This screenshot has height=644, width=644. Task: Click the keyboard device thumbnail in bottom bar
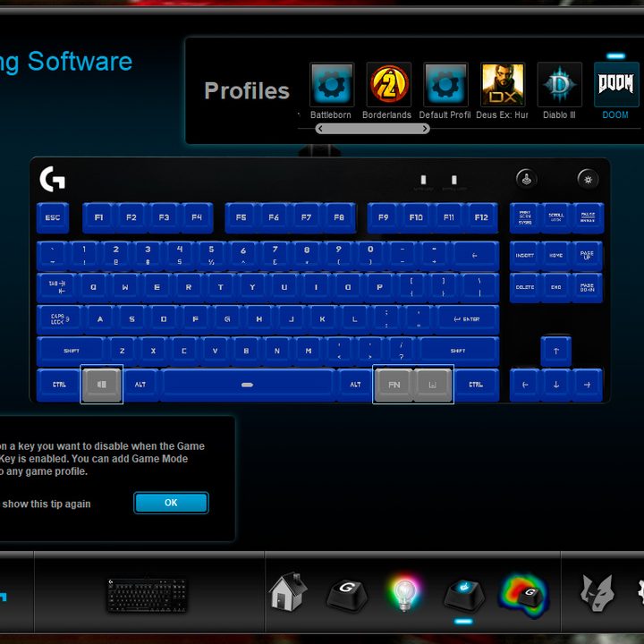147,595
